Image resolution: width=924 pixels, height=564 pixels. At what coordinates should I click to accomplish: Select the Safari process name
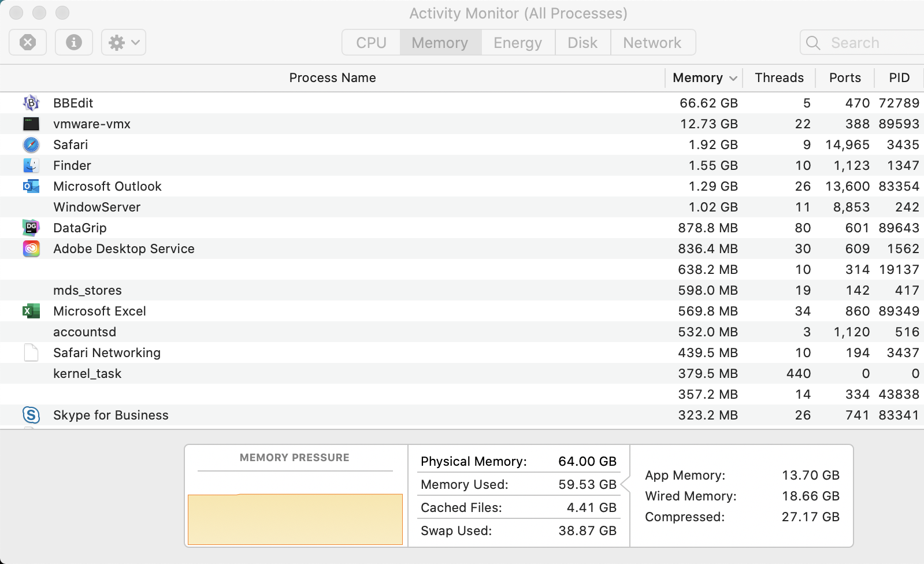coord(70,144)
